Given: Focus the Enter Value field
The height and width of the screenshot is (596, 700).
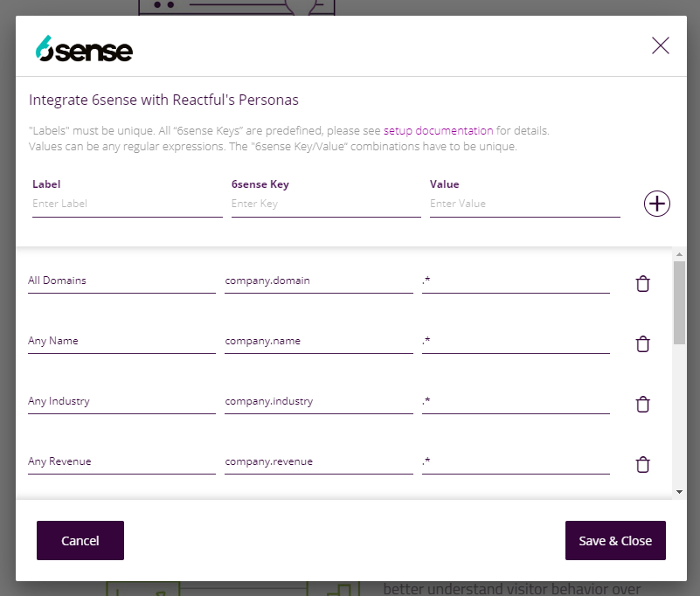Looking at the screenshot, I should 525,204.
